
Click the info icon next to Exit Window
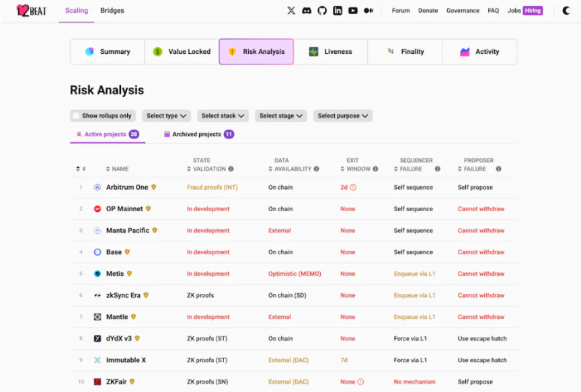click(x=375, y=169)
